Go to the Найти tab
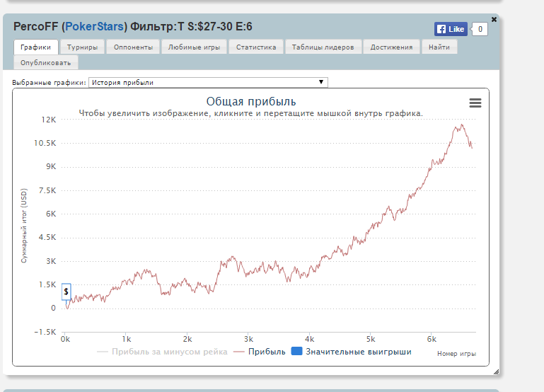544x392 pixels. [439, 47]
